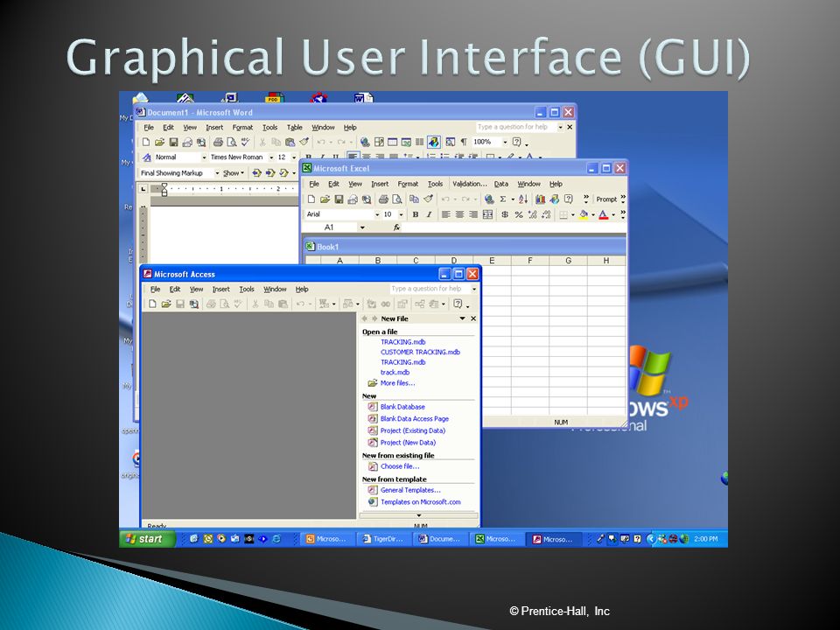Image resolution: width=840 pixels, height=630 pixels.
Task: Click the Windows start button
Action: click(147, 539)
